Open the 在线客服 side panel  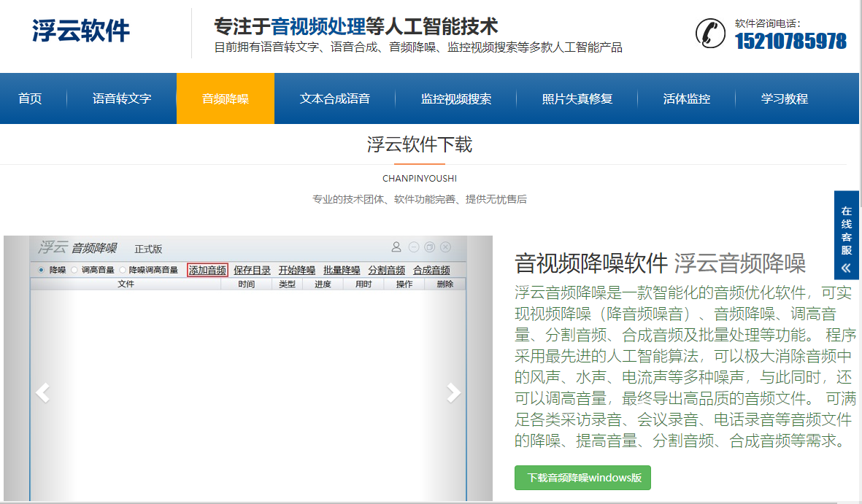[846, 236]
